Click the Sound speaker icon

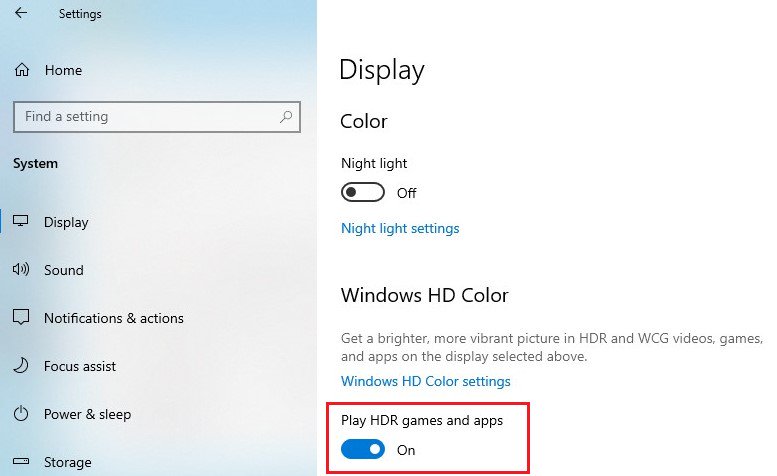click(21, 270)
